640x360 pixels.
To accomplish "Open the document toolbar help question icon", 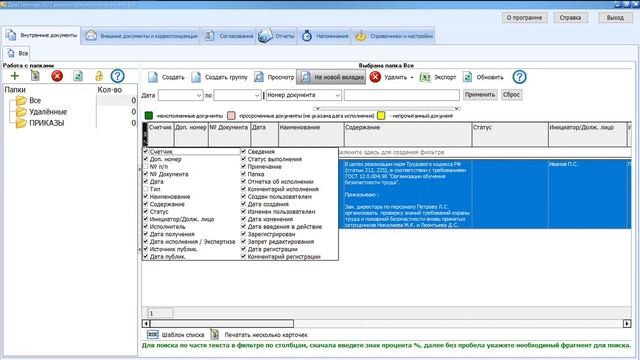I will (519, 77).
